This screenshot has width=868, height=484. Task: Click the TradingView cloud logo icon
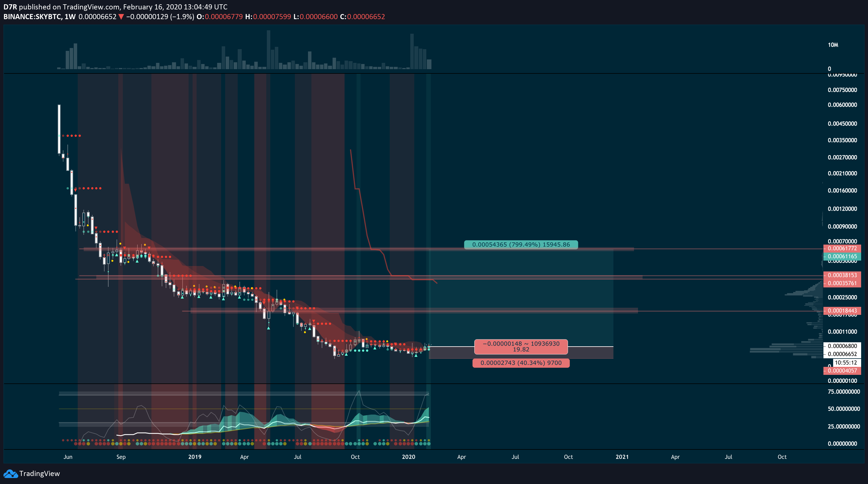coord(11,473)
